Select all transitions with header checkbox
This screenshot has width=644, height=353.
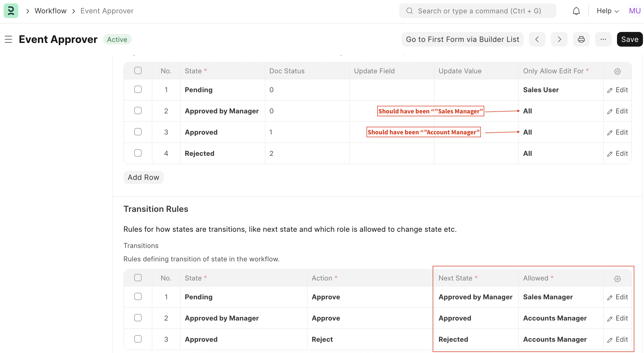138,277
